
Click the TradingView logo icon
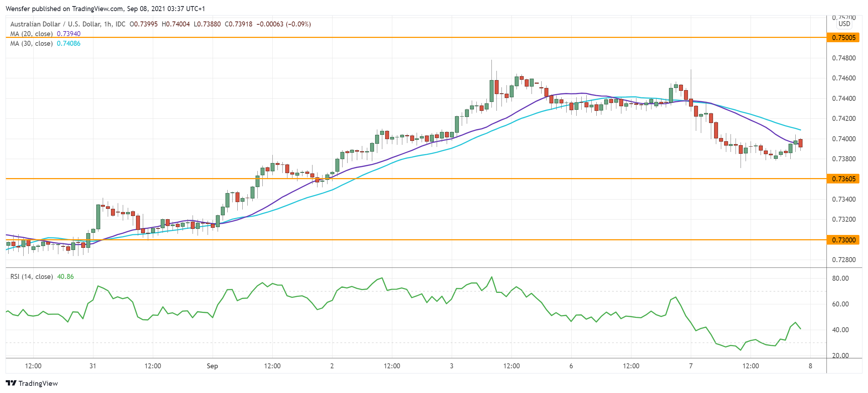(x=11, y=383)
